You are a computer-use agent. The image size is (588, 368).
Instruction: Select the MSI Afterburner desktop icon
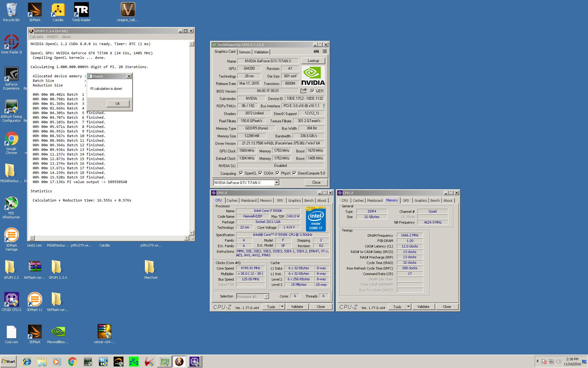[x=11, y=207]
